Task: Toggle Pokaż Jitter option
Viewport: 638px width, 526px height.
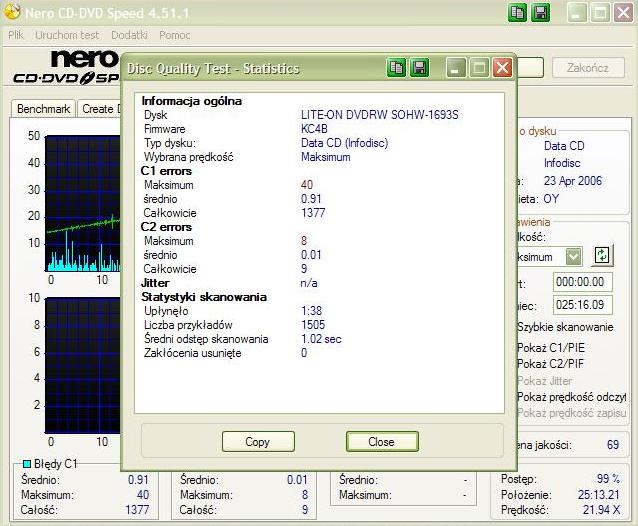Action: (x=544, y=381)
